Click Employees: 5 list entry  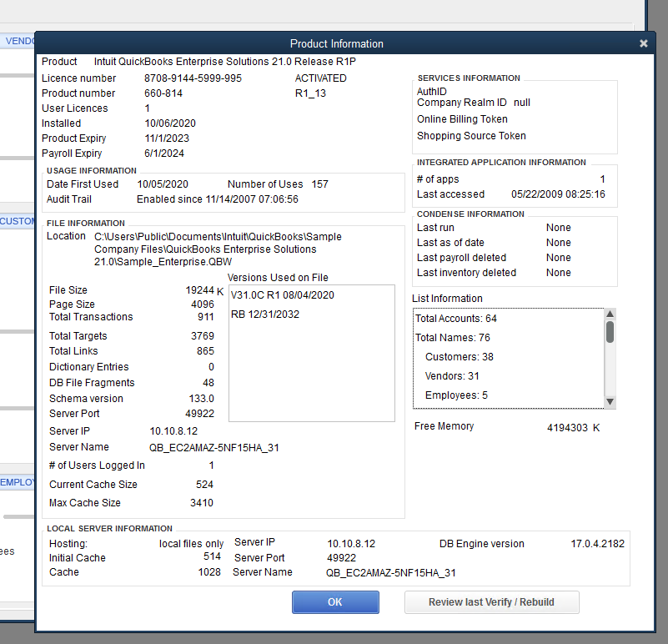[456, 395]
